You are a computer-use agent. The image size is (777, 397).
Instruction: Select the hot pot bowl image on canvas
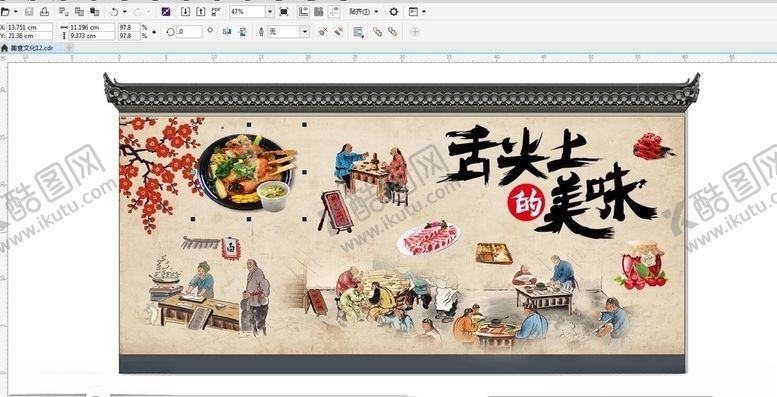[247, 171]
